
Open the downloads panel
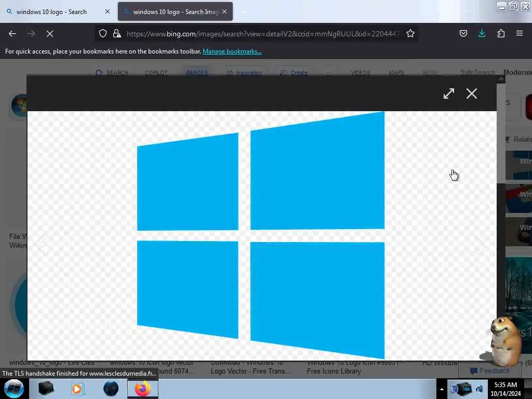482,33
